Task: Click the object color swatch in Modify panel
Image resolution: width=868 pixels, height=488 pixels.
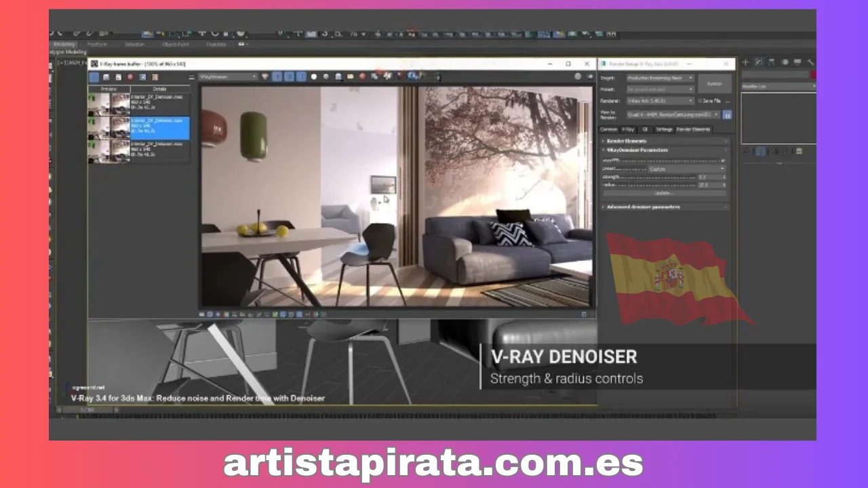Action: click(813, 75)
